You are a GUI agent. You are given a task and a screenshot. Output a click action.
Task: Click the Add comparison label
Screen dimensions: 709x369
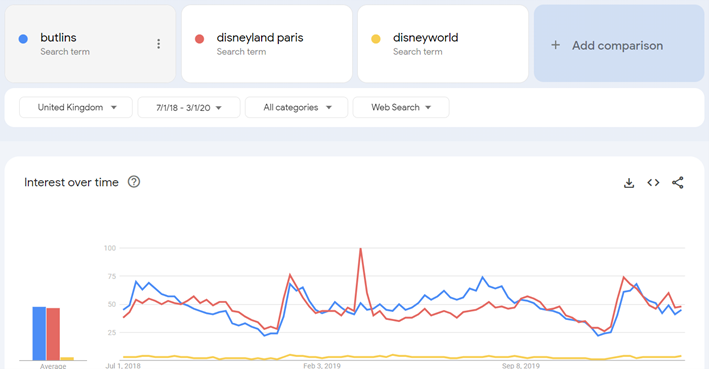(x=617, y=46)
